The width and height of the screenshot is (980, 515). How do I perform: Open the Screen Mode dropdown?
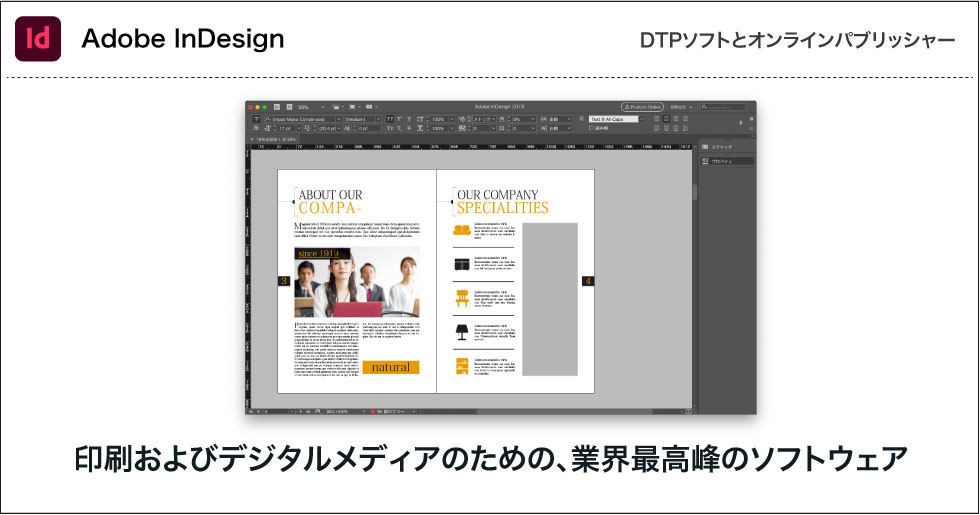click(x=354, y=107)
